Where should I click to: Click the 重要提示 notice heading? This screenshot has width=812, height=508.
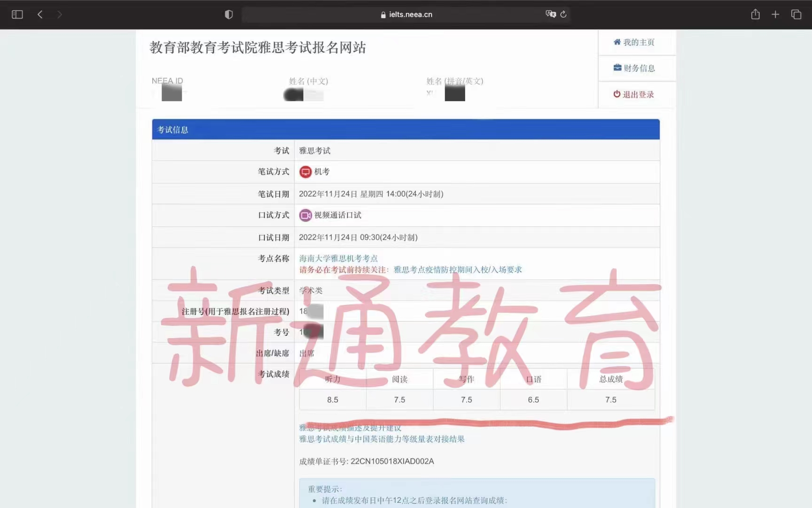pos(325,489)
